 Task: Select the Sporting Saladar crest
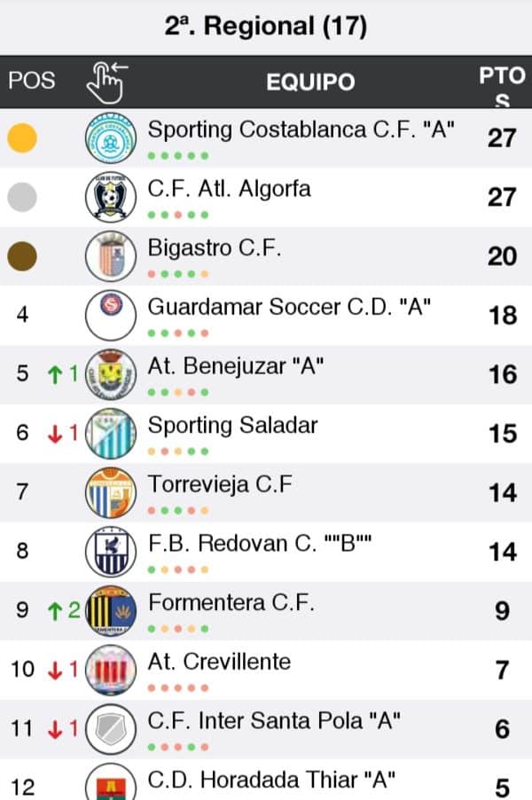pos(111,433)
